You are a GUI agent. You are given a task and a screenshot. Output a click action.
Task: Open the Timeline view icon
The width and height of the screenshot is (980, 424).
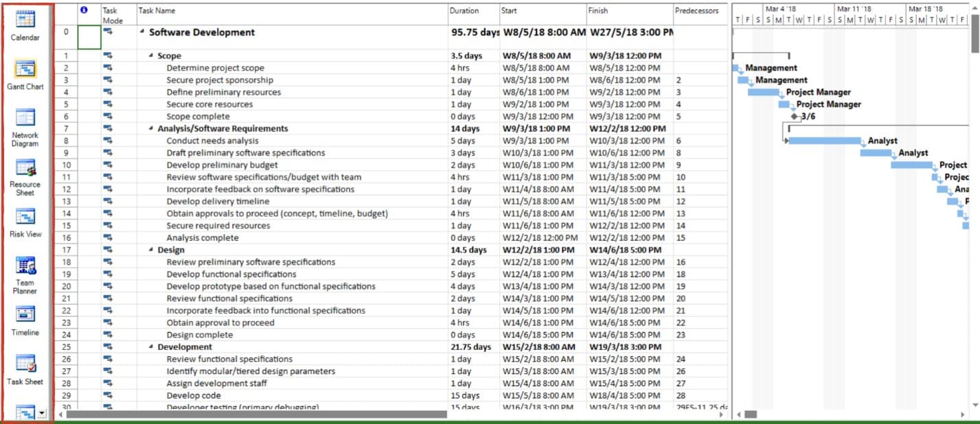tap(25, 315)
